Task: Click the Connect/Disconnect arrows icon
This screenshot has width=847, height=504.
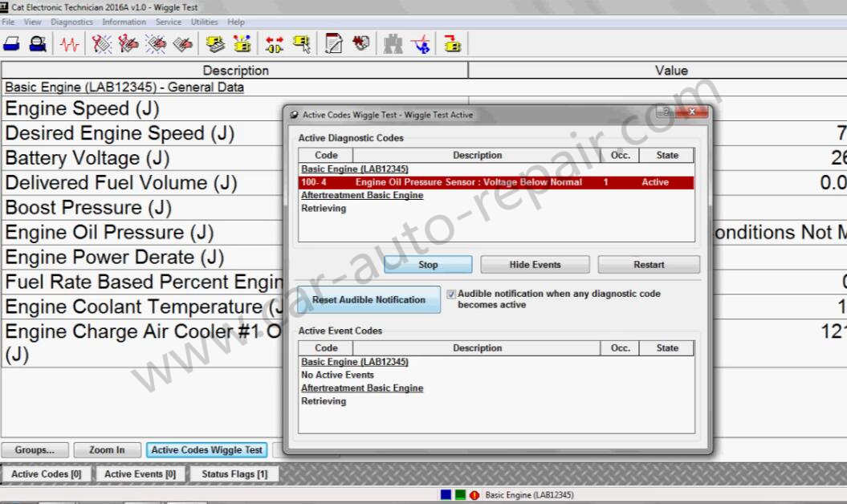Action: [x=275, y=44]
